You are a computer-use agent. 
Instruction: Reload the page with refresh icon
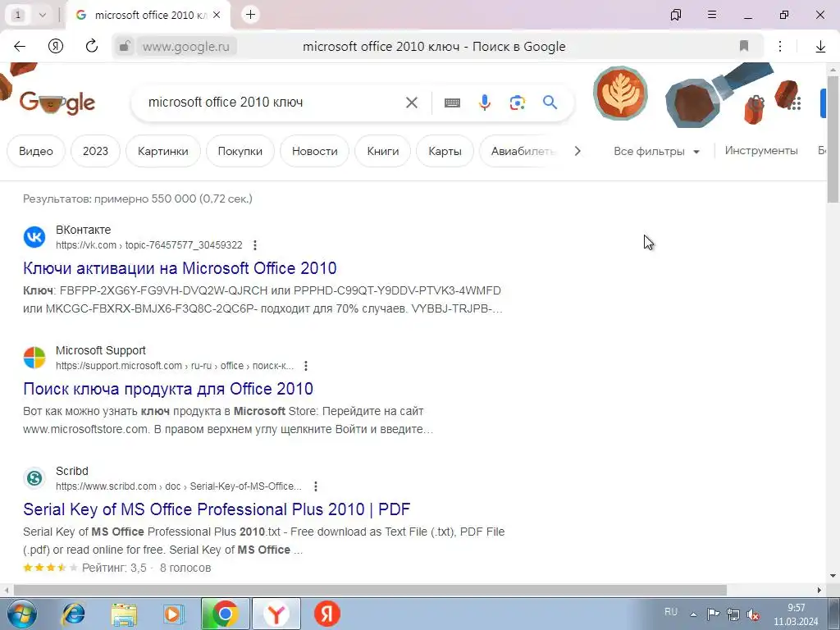pos(92,46)
